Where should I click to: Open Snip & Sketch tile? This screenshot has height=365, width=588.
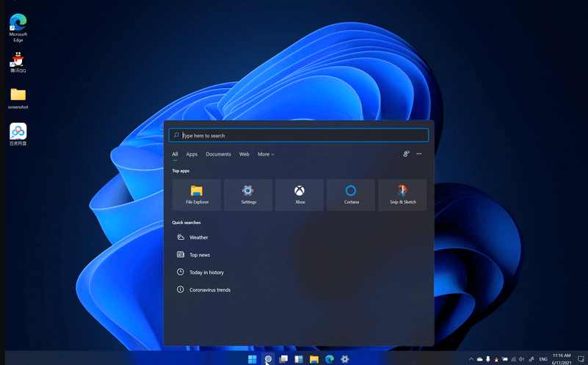402,195
